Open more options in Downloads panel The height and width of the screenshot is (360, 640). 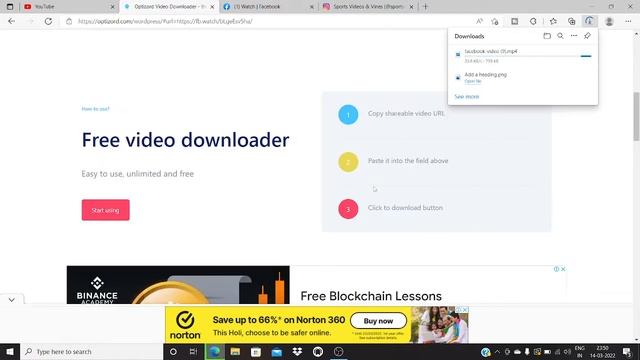pos(574,36)
